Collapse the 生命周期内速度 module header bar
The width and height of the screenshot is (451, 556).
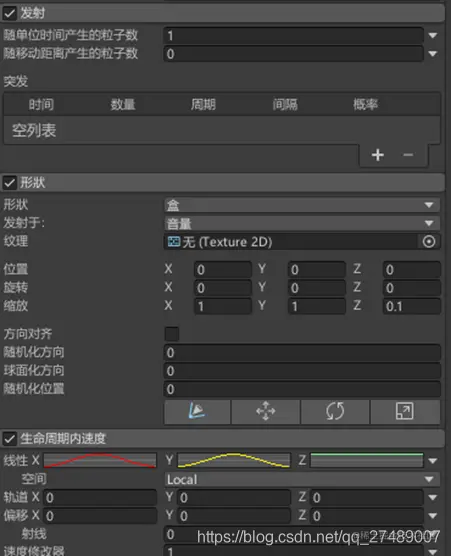(x=222, y=439)
